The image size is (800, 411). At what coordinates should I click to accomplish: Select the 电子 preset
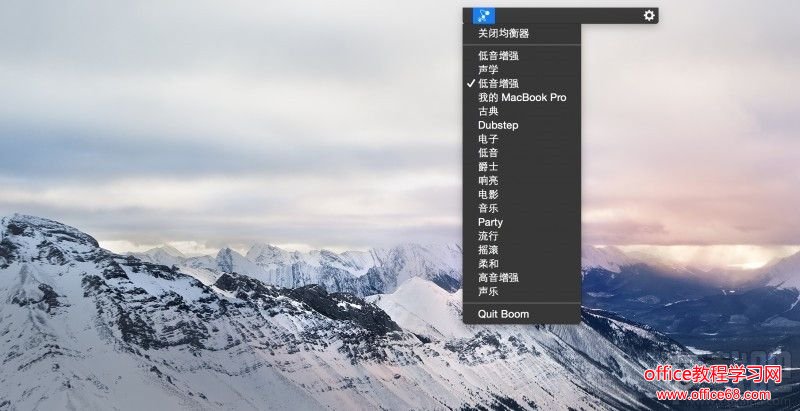tap(521, 139)
